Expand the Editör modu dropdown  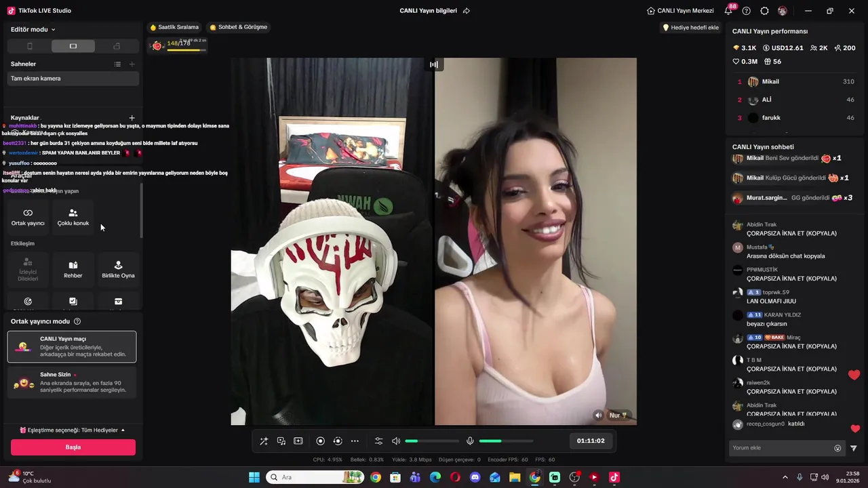tap(33, 30)
